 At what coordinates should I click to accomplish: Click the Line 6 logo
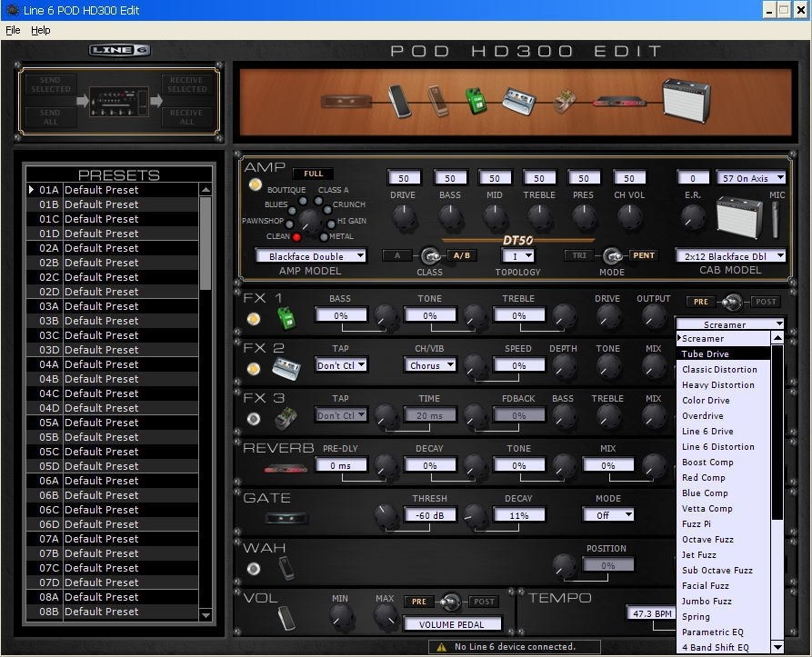120,50
